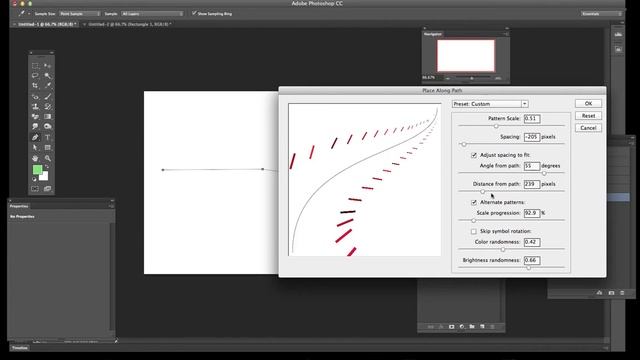Image resolution: width=640 pixels, height=360 pixels.
Task: Select the Gradient tool
Action: tap(47, 117)
